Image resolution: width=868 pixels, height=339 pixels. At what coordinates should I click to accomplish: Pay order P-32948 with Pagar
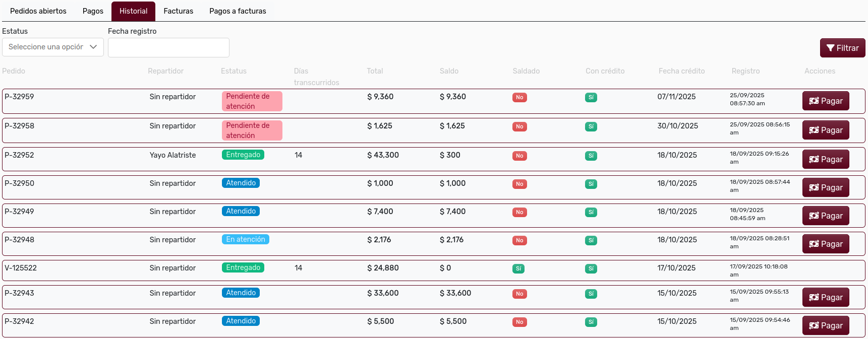pyautogui.click(x=826, y=244)
